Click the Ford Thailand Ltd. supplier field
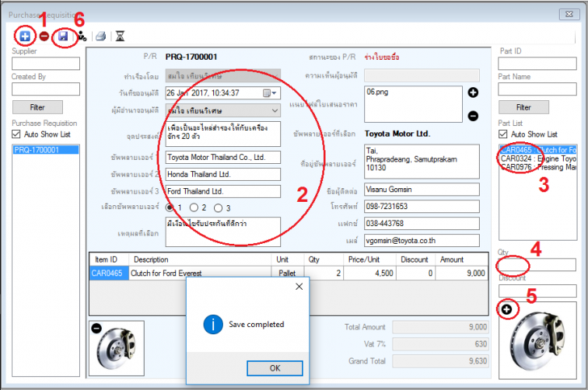588x390 pixels. click(x=223, y=191)
